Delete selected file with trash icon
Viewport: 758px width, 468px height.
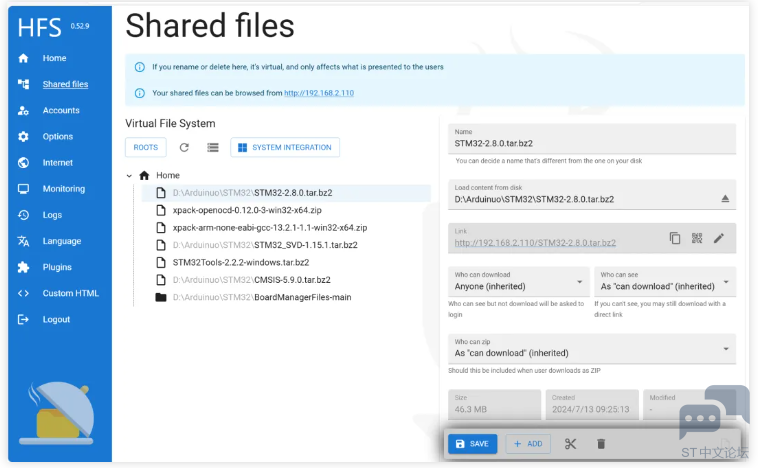(601, 444)
